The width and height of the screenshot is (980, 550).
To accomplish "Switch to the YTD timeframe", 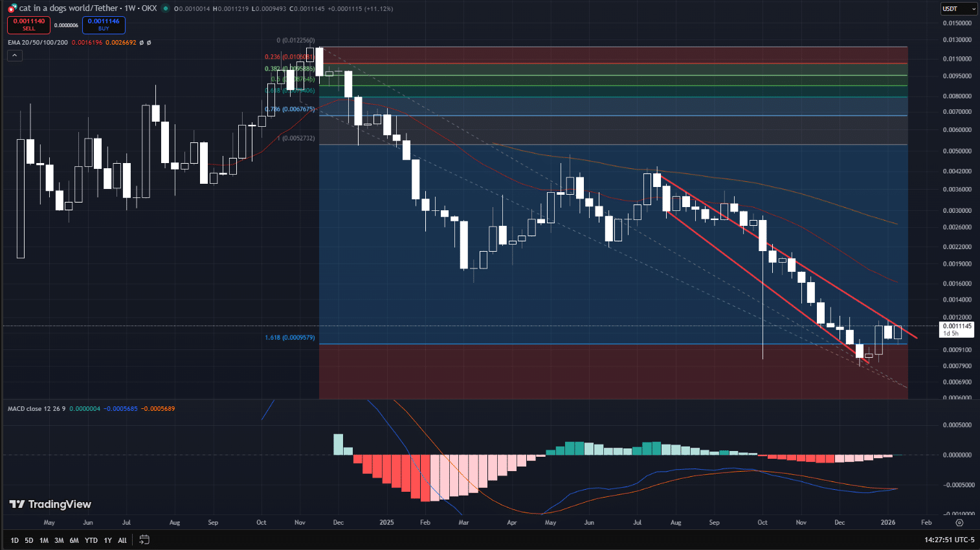I will pyautogui.click(x=91, y=539).
